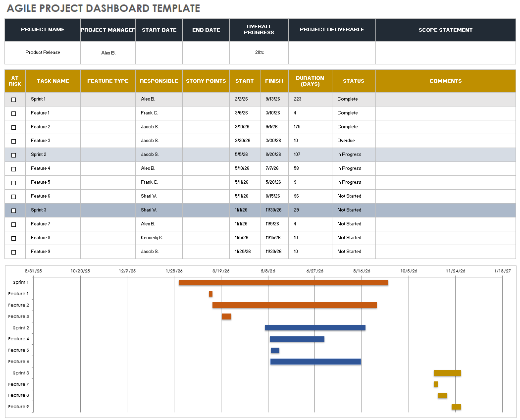Select the empty End Date cell
Viewport: 520px width, 420px height.
tap(206, 52)
